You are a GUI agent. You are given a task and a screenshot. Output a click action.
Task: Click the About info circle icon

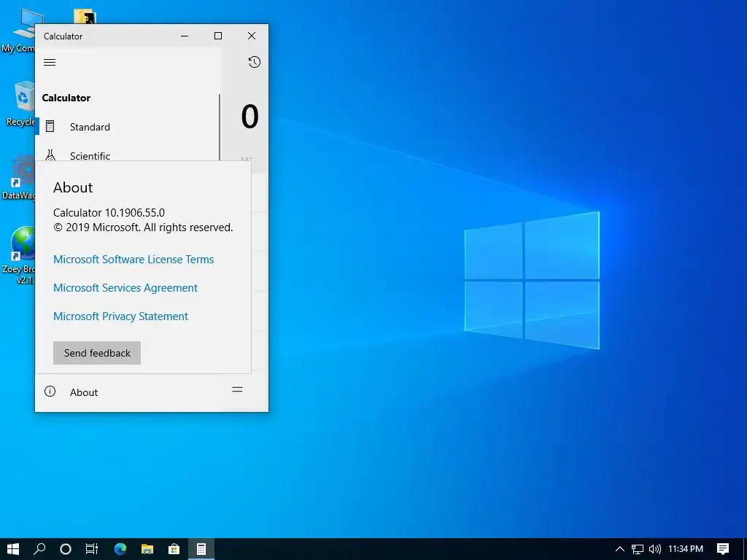[50, 392]
